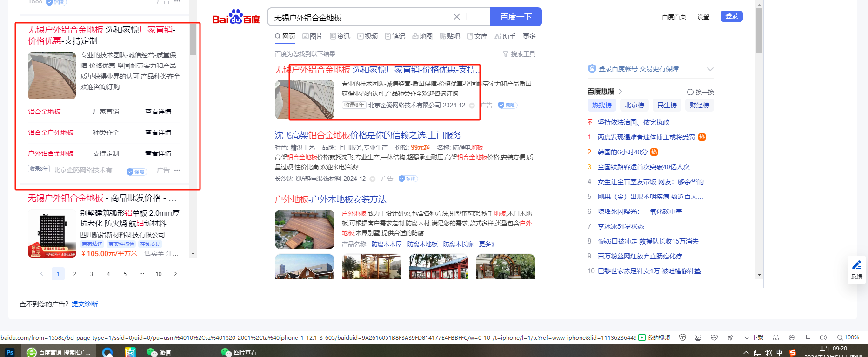Image resolution: width=868 pixels, height=357 pixels.
Task: Open the 100% zoom control
Action: 848,337
